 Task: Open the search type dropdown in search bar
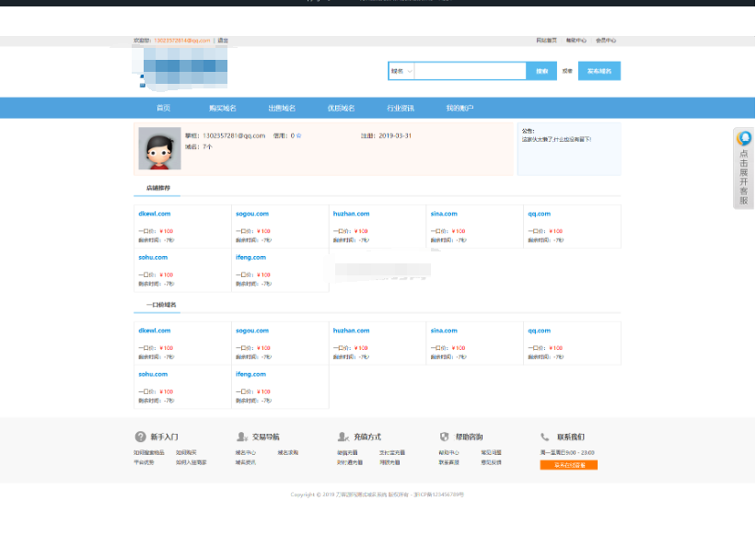click(x=401, y=71)
